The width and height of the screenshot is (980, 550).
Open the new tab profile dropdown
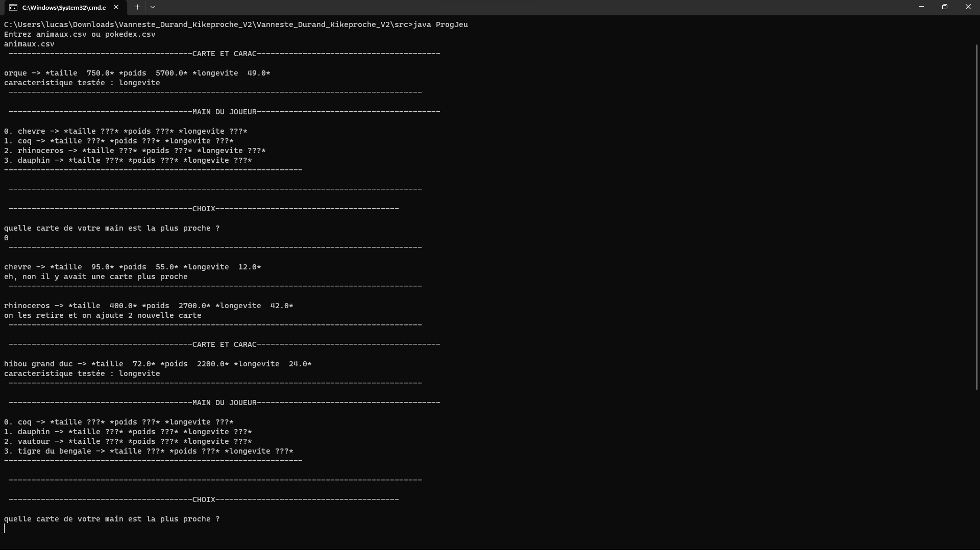tap(153, 7)
